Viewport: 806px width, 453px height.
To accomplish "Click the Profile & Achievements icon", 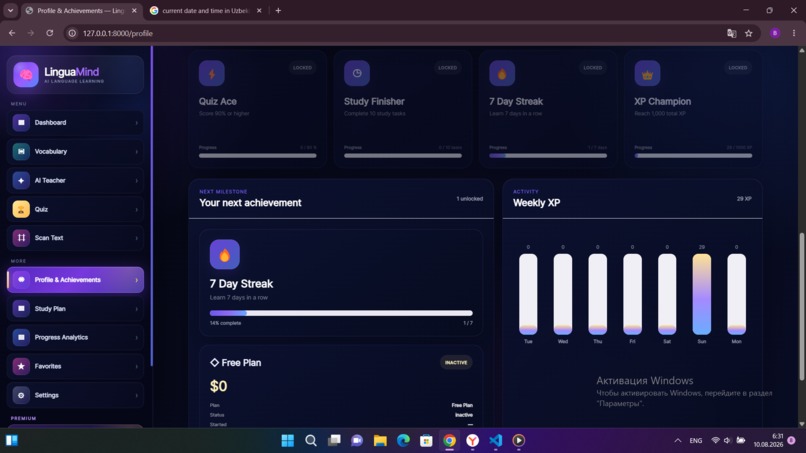I will click(x=21, y=280).
